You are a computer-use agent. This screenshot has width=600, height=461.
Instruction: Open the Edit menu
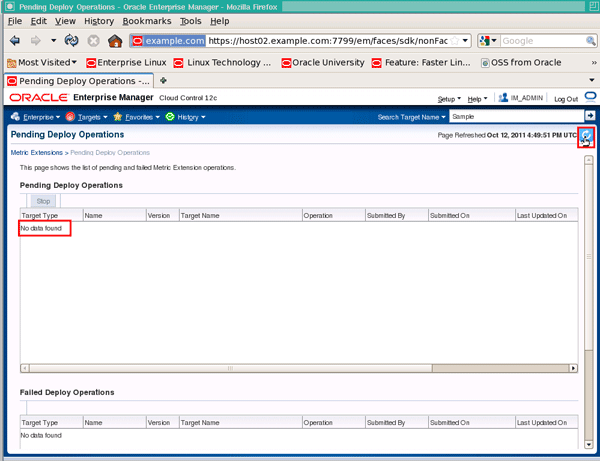tap(39, 21)
